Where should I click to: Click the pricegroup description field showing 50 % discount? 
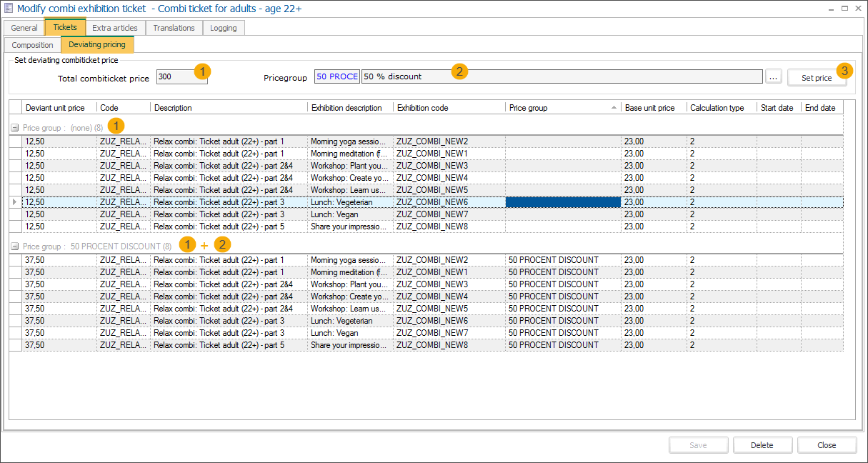click(x=500, y=76)
